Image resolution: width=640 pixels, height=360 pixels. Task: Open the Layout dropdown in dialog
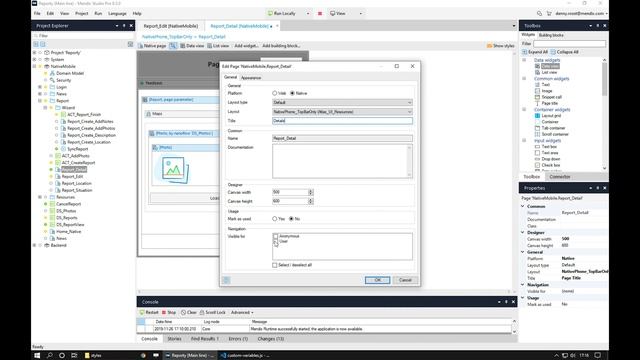coord(342,112)
